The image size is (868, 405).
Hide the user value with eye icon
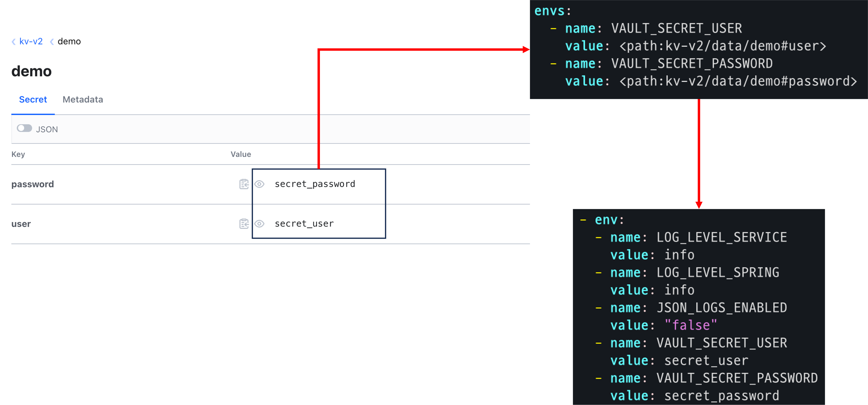(259, 224)
